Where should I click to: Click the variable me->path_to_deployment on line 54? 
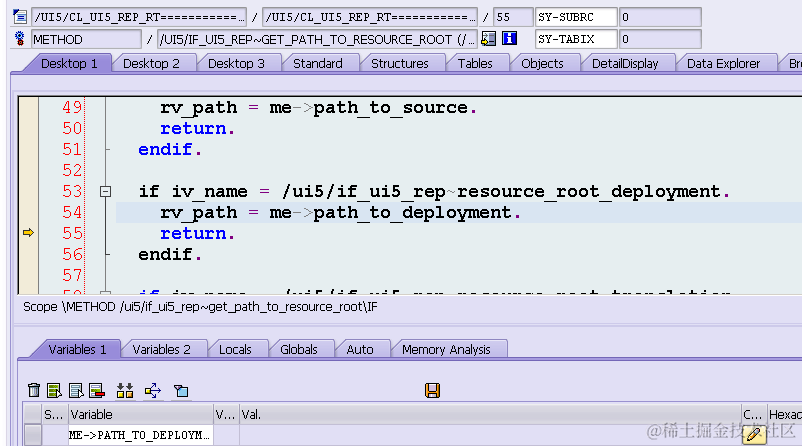click(390, 212)
